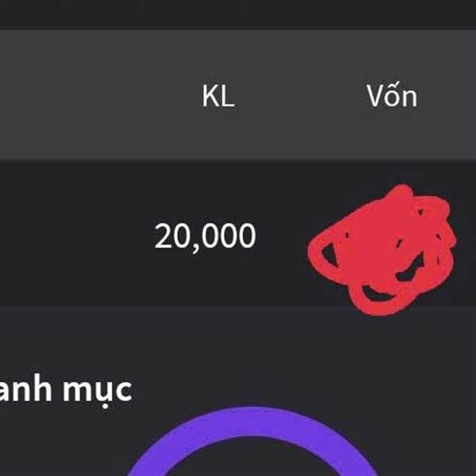Click the word 'mục' in the section title
Viewport: 476px width, 476px height.
tap(98, 392)
